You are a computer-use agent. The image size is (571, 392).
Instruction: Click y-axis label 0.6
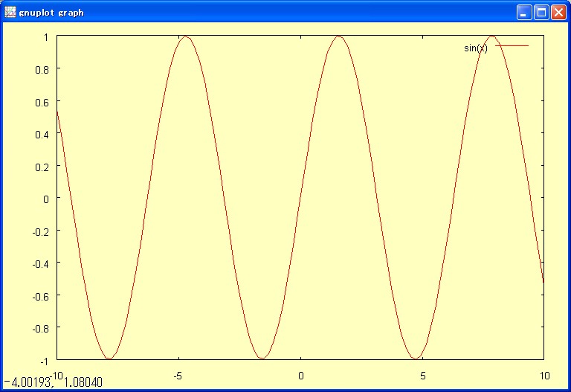(42, 103)
